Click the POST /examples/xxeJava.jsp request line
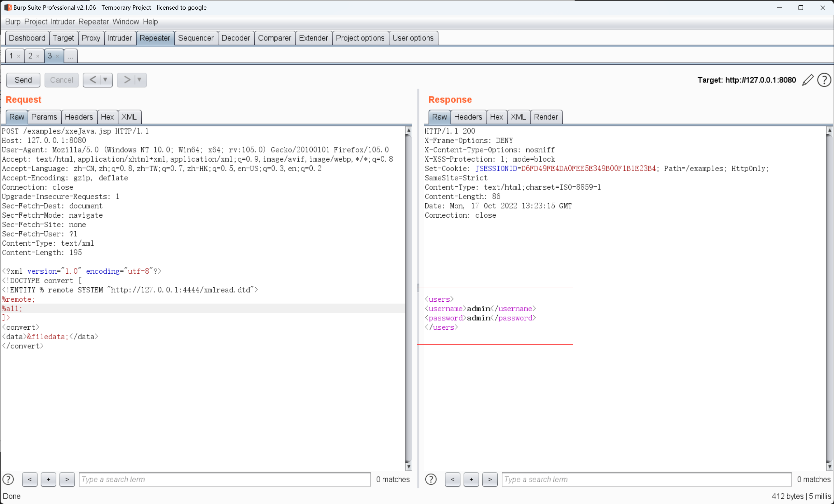 [75, 131]
